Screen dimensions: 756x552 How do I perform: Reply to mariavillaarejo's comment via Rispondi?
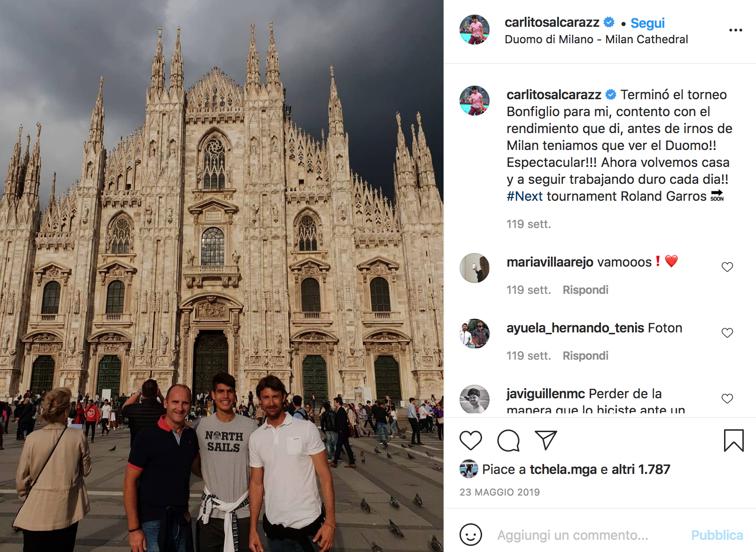pyautogui.click(x=585, y=290)
